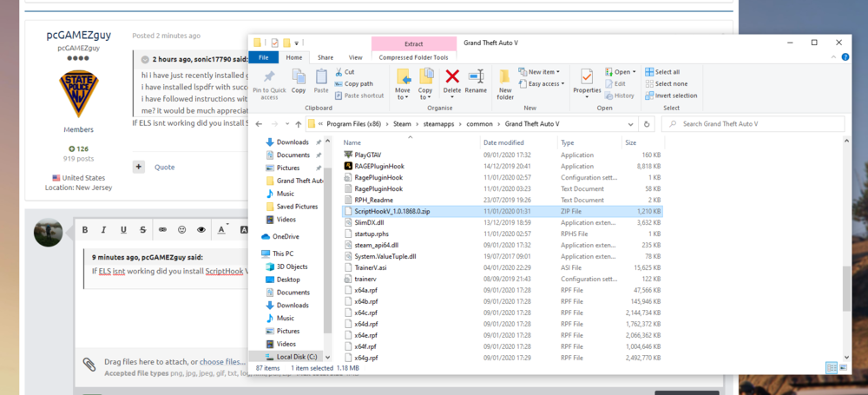Expand address bar history dropdown
The image size is (868, 395).
(630, 124)
